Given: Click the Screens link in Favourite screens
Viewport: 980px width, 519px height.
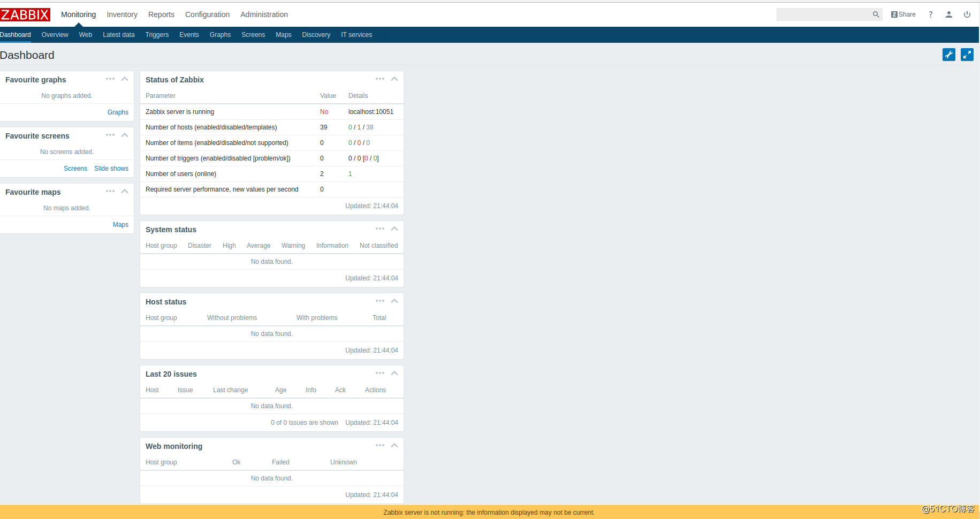Looking at the screenshot, I should tap(75, 169).
